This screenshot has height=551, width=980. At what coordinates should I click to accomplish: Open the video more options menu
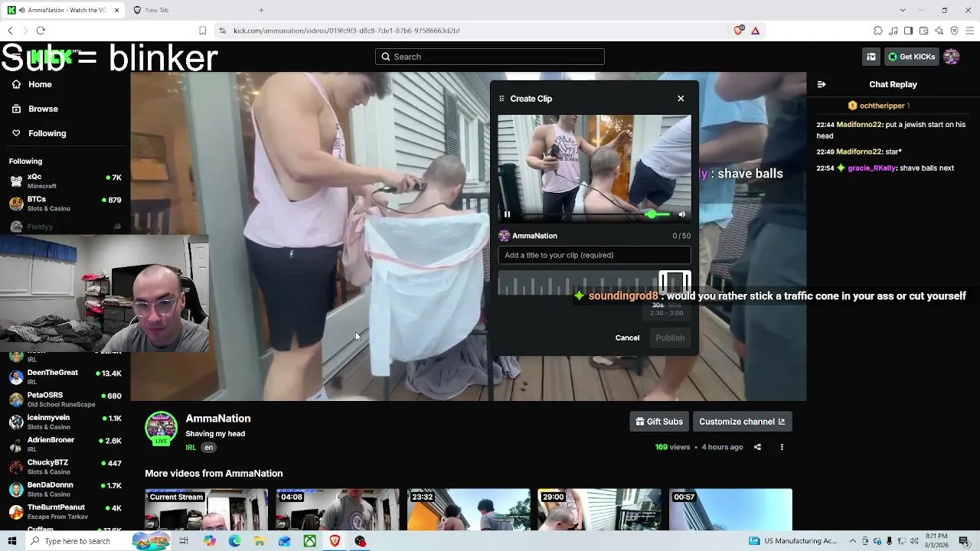[x=782, y=447]
